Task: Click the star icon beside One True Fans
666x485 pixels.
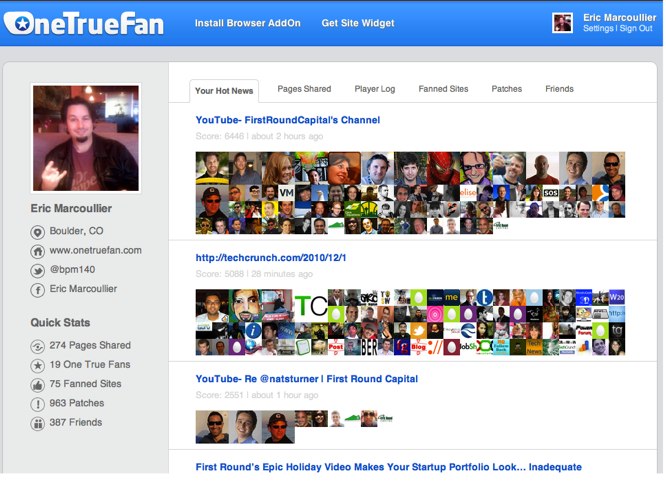Action: tap(37, 366)
